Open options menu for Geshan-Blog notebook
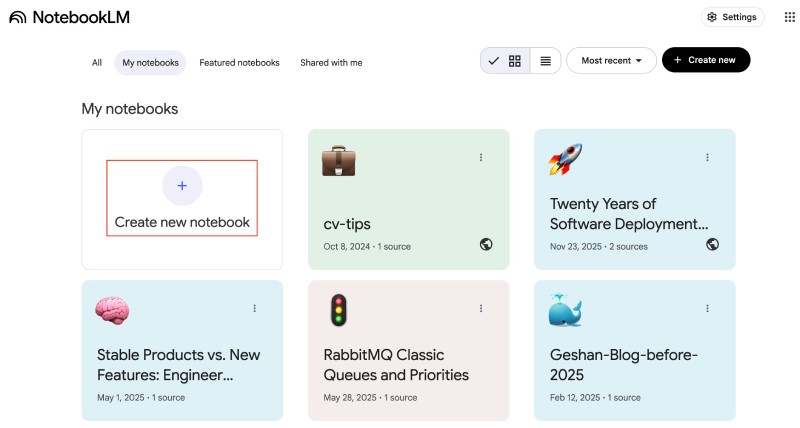The width and height of the screenshot is (800, 428). click(x=707, y=309)
